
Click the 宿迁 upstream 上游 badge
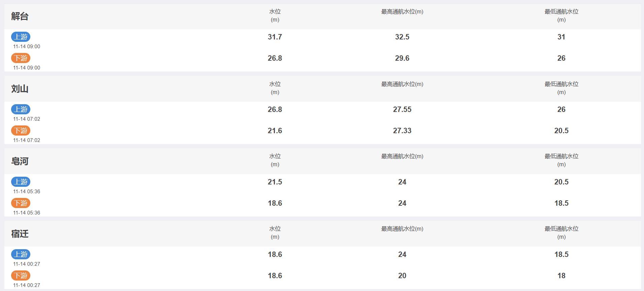tap(21, 254)
